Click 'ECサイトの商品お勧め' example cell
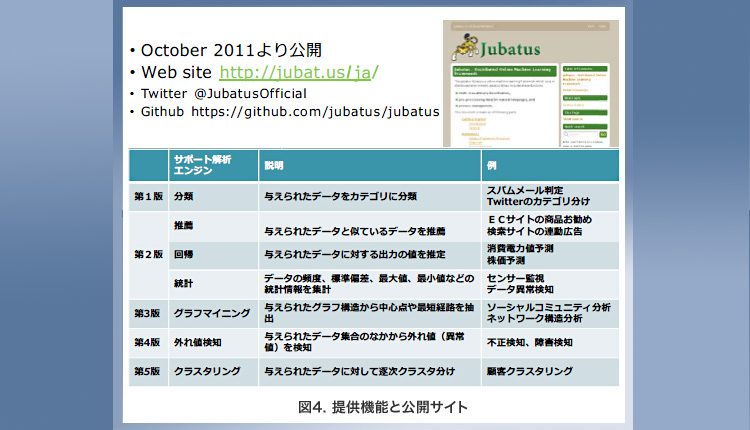The height and width of the screenshot is (430, 750). click(x=550, y=226)
